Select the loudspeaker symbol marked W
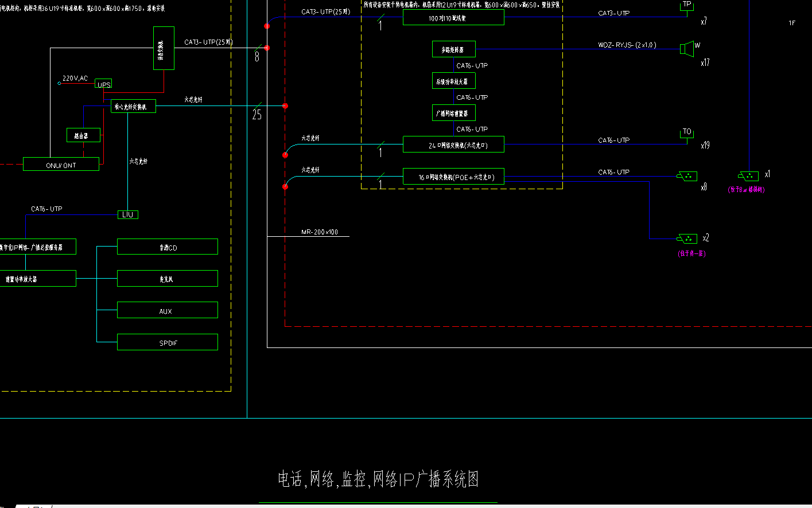812x508 pixels. point(687,49)
